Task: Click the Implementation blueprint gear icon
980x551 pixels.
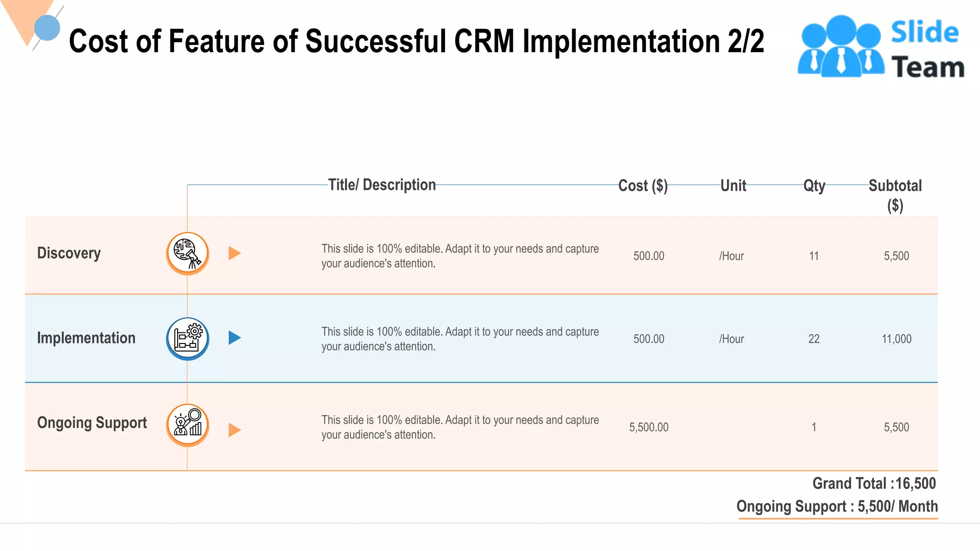Action: click(x=188, y=338)
